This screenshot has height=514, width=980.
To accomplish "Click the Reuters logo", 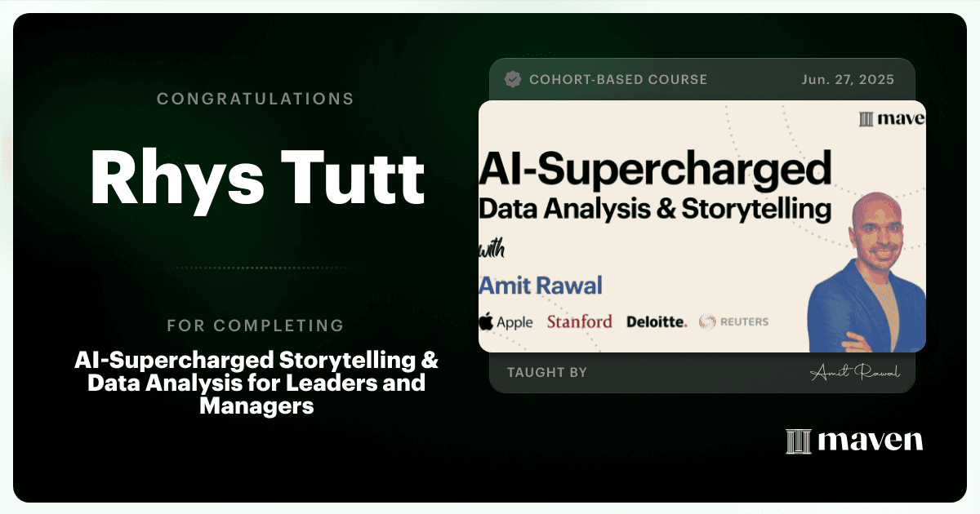I will click(733, 321).
